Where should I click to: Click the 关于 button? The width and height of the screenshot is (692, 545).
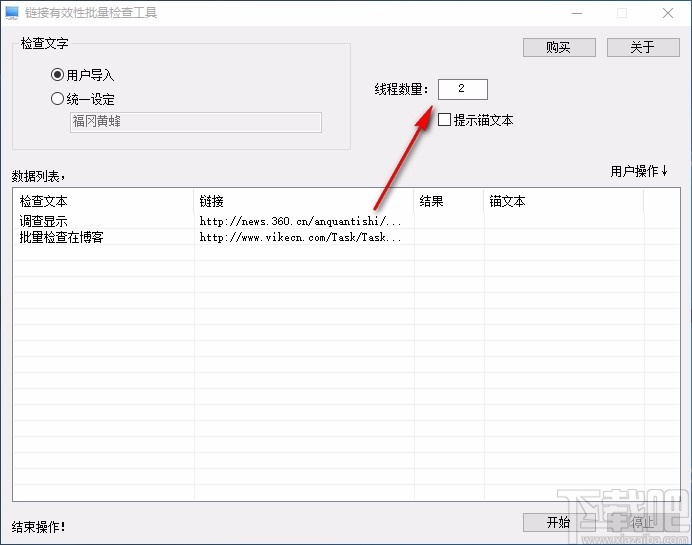(643, 47)
